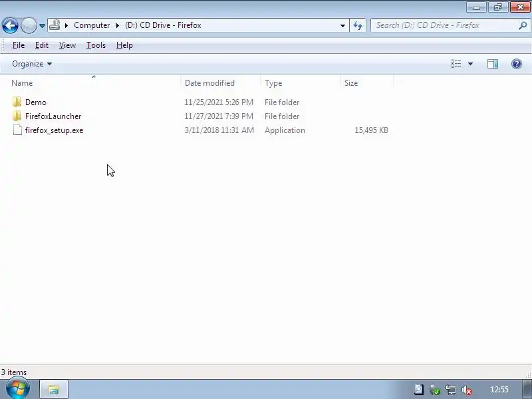Restore down the Explorer window
The image size is (532, 399).
(497, 7)
